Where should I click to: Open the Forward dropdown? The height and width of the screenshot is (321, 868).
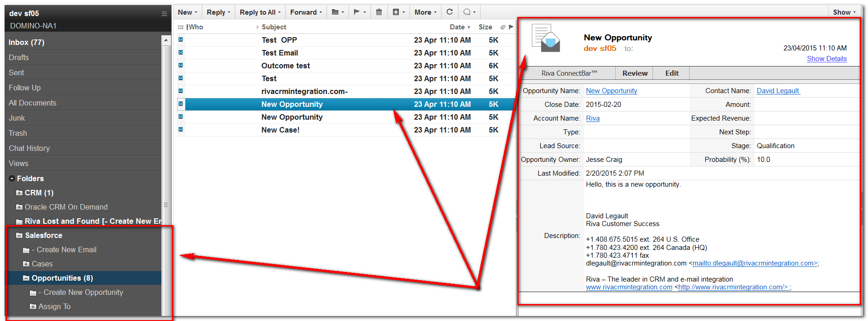[x=306, y=12]
